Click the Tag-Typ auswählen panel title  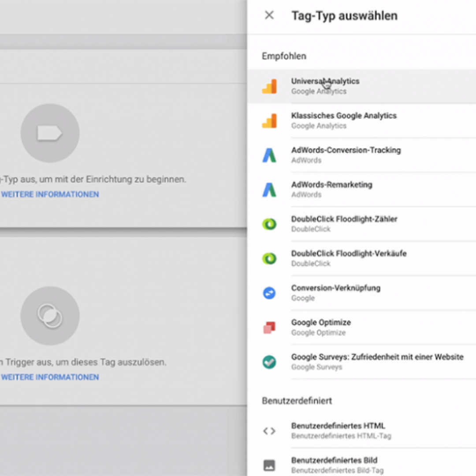coord(345,15)
